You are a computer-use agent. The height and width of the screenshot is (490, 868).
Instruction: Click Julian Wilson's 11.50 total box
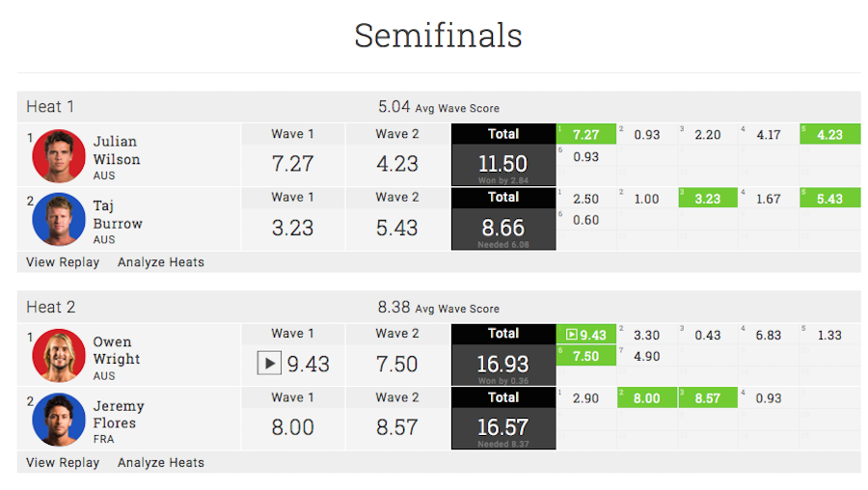(502, 164)
